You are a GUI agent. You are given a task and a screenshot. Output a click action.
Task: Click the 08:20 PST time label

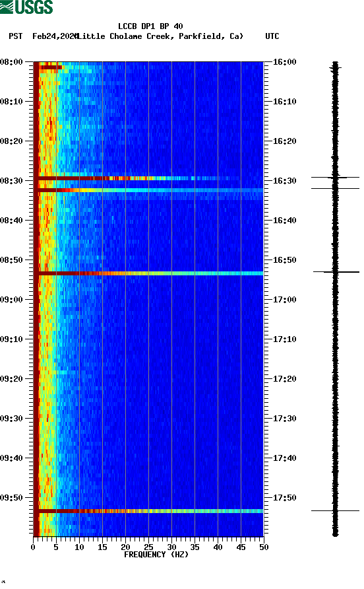pos(11,141)
